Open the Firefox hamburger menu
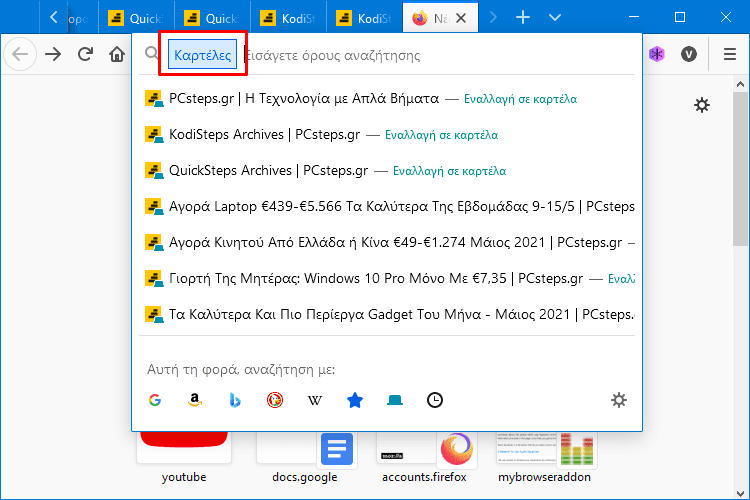 pos(729,54)
